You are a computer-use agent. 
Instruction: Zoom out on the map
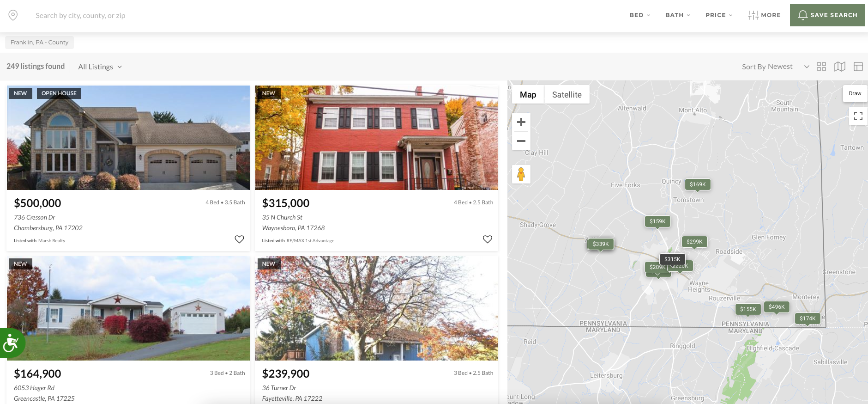click(x=521, y=141)
